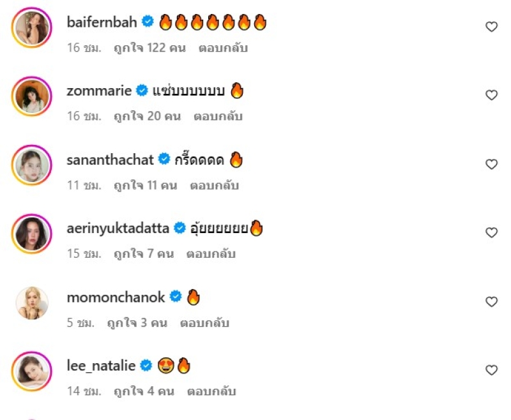Go to momonchanok's profile via username
This screenshot has width=511, height=420.
point(116,297)
